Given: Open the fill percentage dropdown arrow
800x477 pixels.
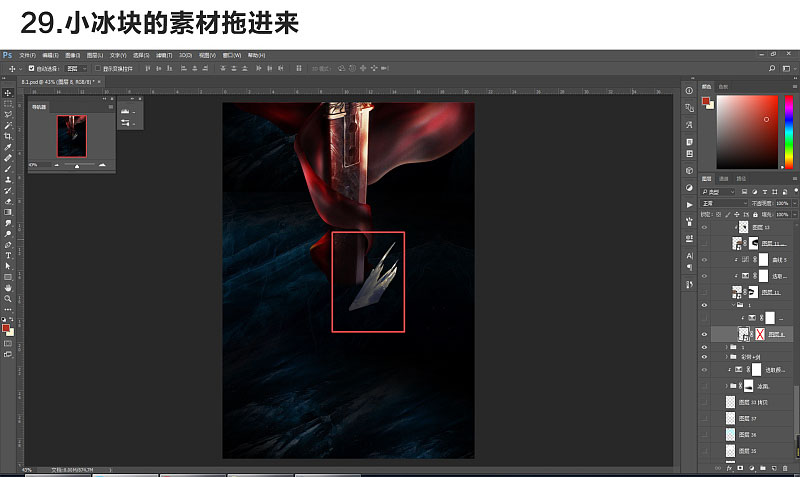Looking at the screenshot, I should [x=794, y=214].
